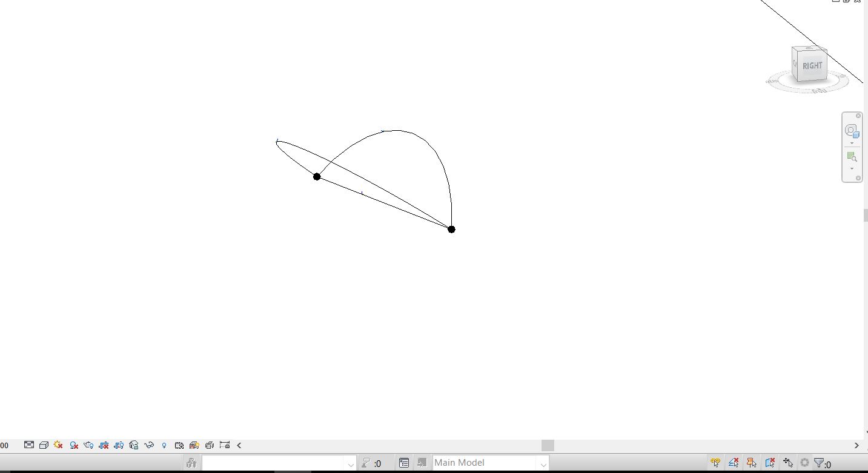Open the Visual Style menu on view control bar

(43, 445)
